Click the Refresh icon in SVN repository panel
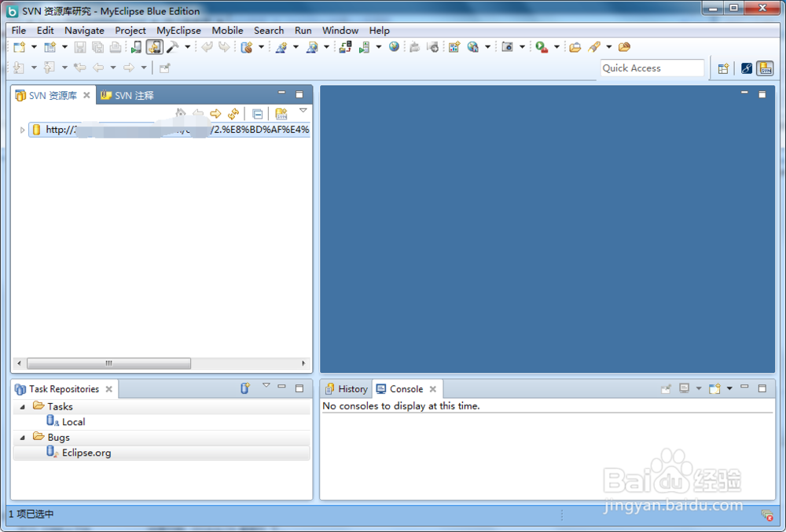This screenshot has height=532, width=786. (x=233, y=114)
